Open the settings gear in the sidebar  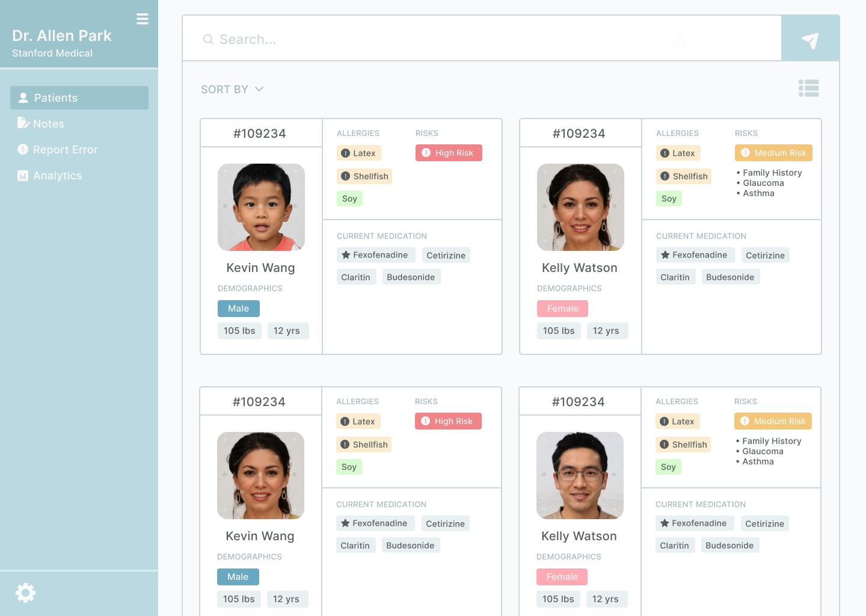pyautogui.click(x=25, y=593)
